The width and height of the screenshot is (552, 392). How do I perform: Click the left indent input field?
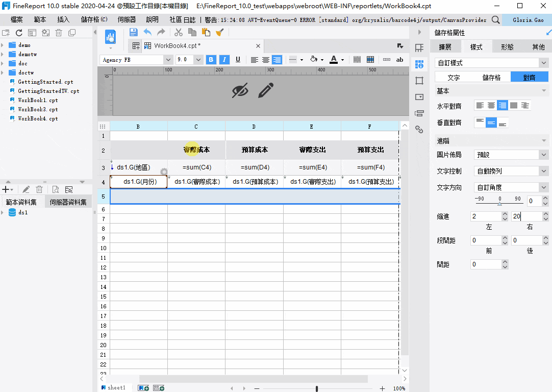486,216
